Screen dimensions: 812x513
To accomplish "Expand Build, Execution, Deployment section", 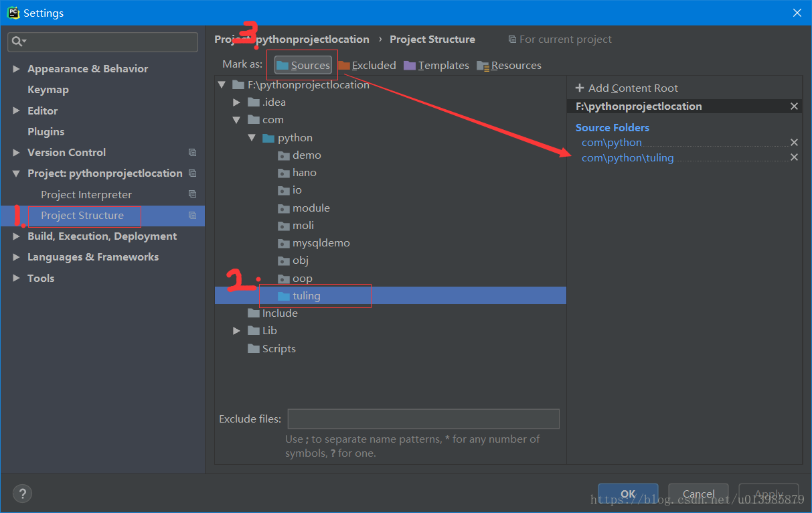I will (17, 236).
